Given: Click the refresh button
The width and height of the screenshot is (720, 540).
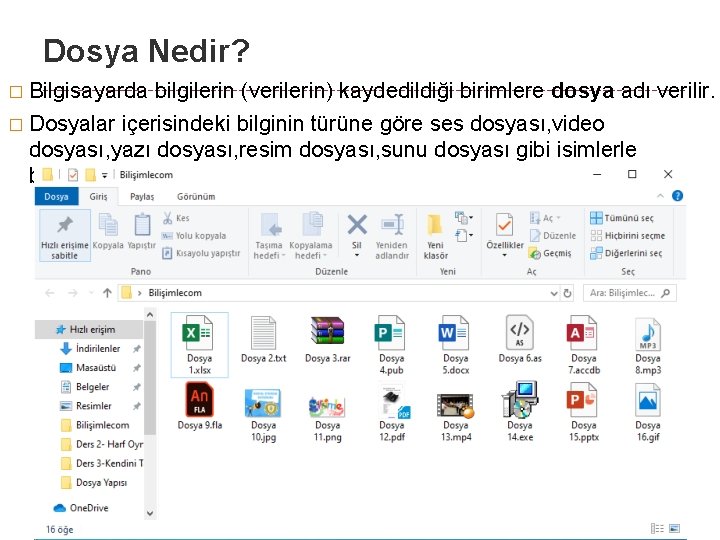Looking at the screenshot, I should (568, 293).
